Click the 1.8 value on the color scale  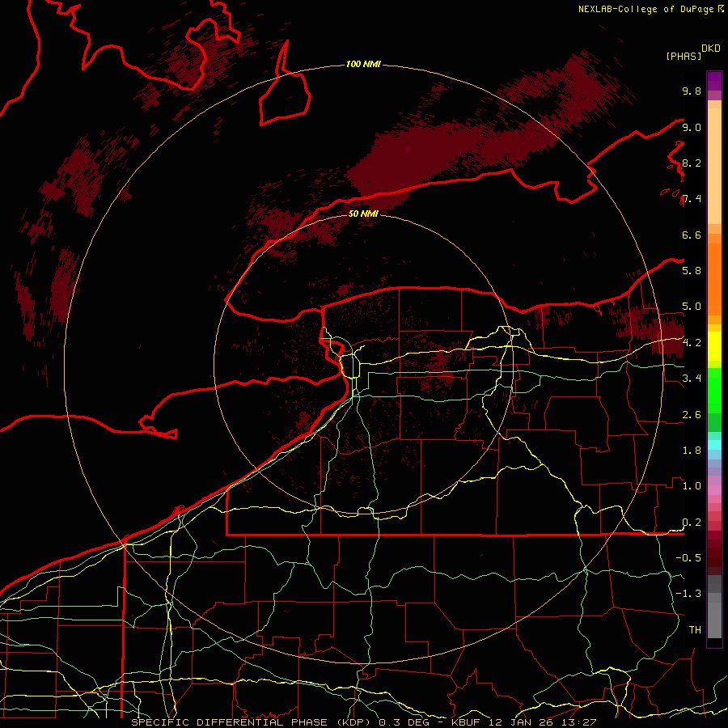click(x=692, y=451)
